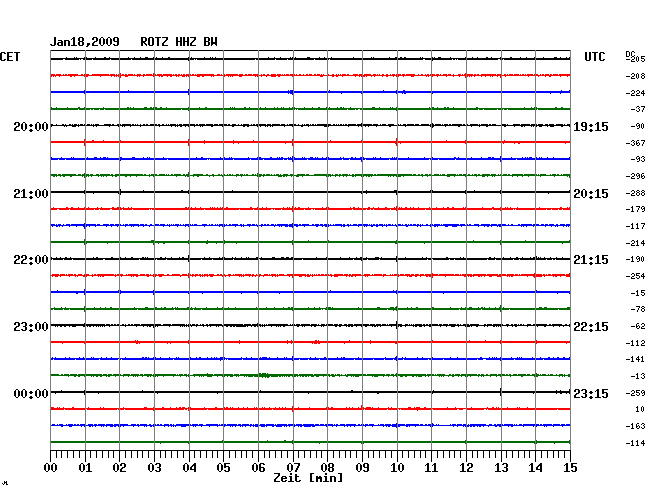Select the UTC time zone label
Viewport: 650px width, 494px height.
pos(594,57)
